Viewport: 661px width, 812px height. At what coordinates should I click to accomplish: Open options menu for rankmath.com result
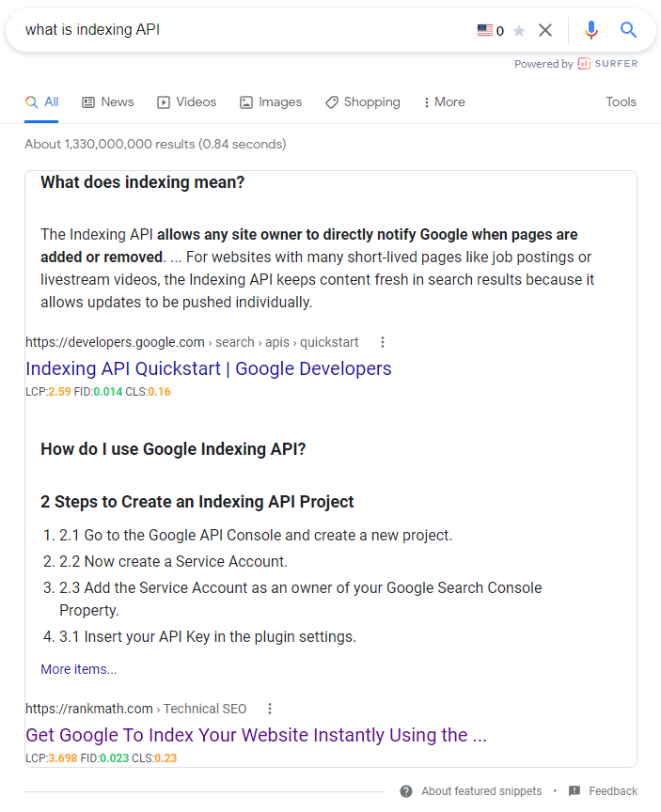(x=269, y=709)
